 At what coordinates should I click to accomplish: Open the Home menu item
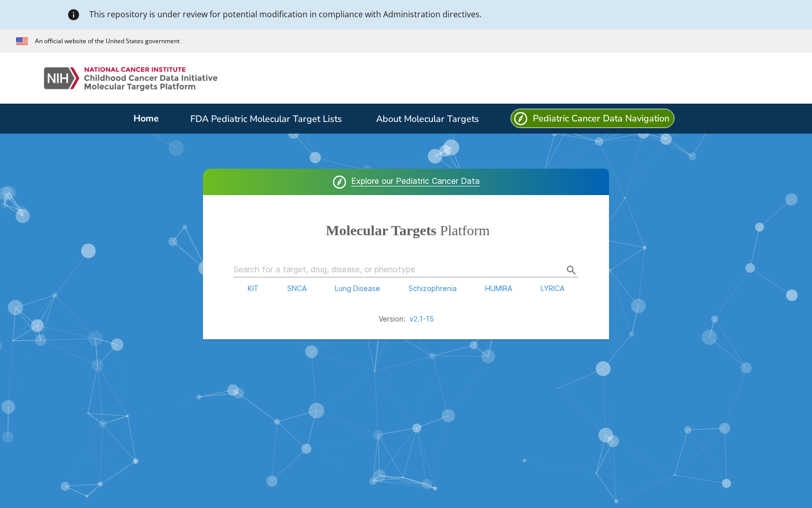pos(146,118)
